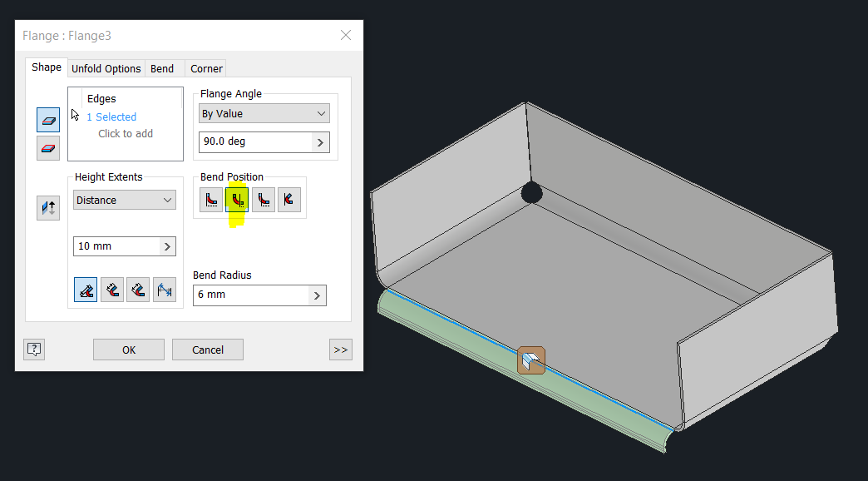This screenshot has width=868, height=481.
Task: Select the dimension-style height measurement icon
Action: click(x=164, y=290)
